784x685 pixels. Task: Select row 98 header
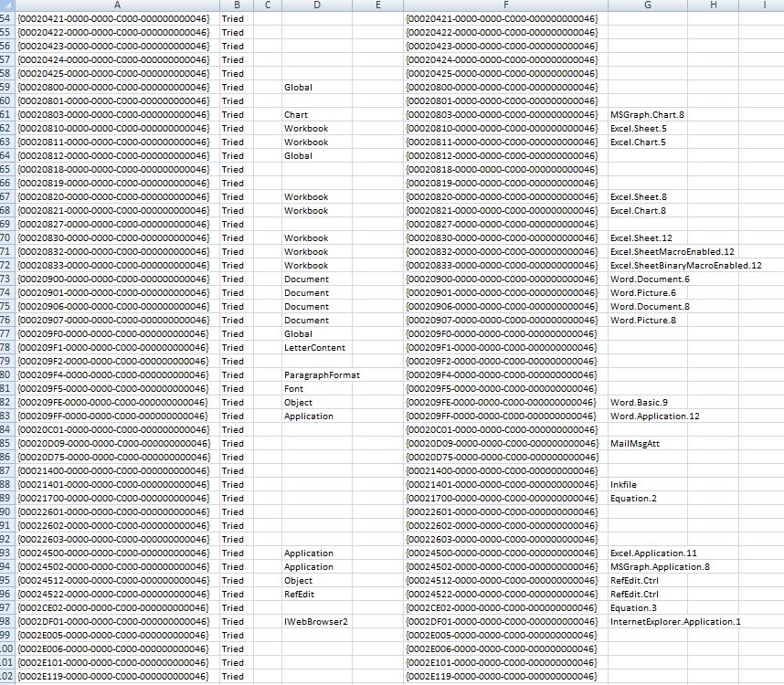7,622
